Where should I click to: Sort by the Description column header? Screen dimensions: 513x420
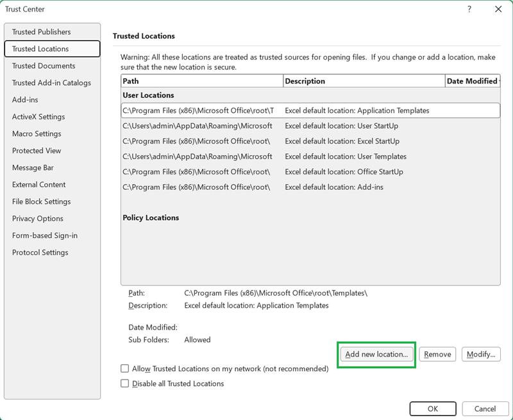click(364, 81)
